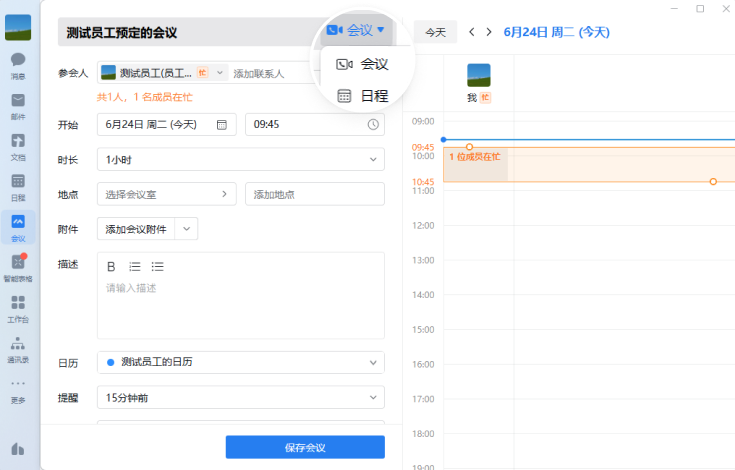Screen dimensions: 735x470
Task: Open the reminder dropdown showing 15分钟前
Action: [240, 398]
